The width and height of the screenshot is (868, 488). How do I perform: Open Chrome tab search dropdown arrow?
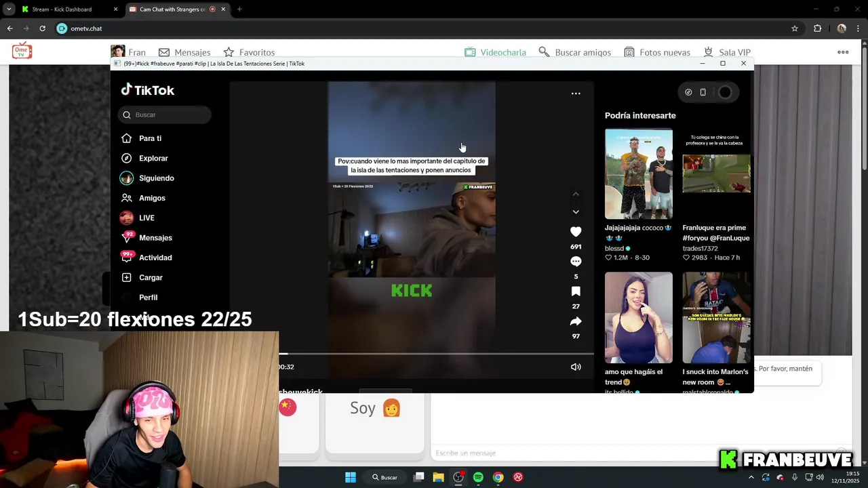point(9,9)
